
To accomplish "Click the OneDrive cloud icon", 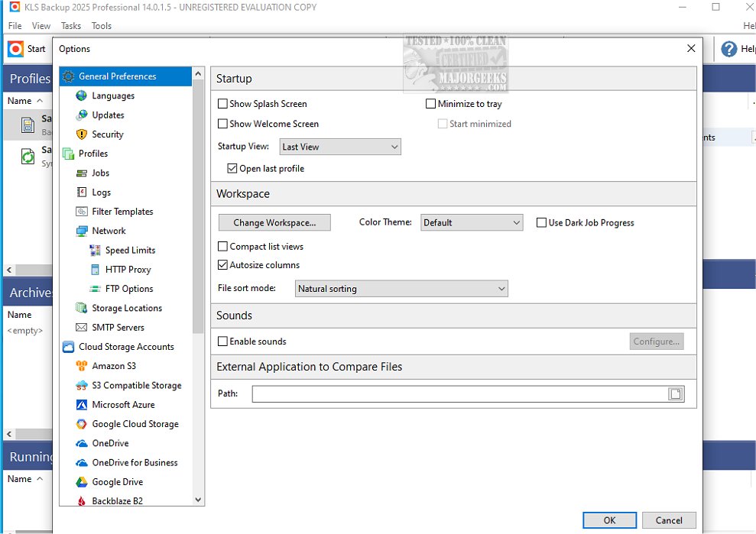I will [82, 443].
